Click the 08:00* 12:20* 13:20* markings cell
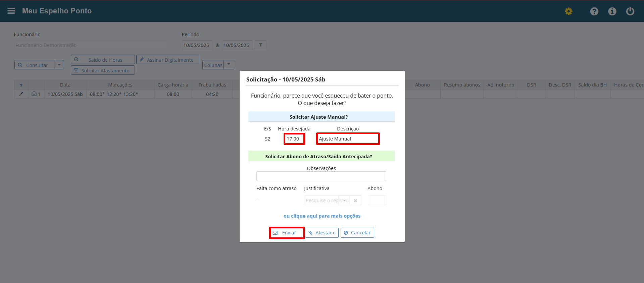Image resolution: width=644 pixels, height=283 pixels. (x=120, y=94)
